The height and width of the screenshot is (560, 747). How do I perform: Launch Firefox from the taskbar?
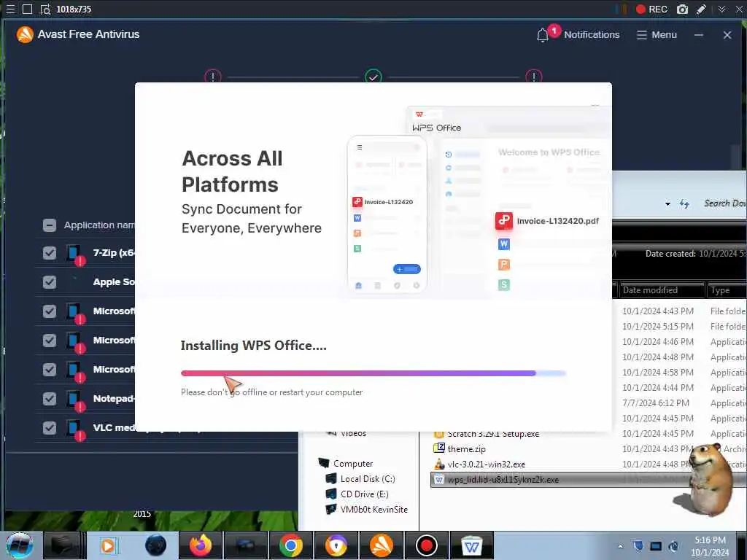[x=201, y=545]
